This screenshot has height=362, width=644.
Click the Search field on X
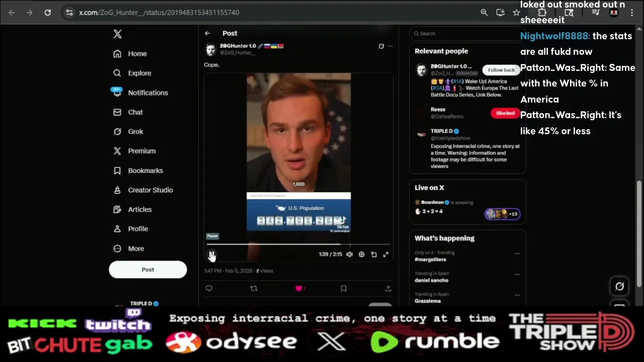pyautogui.click(x=467, y=34)
